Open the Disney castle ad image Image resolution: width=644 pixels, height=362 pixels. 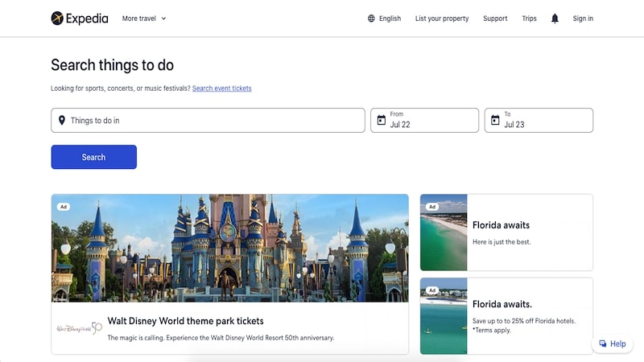point(230,248)
